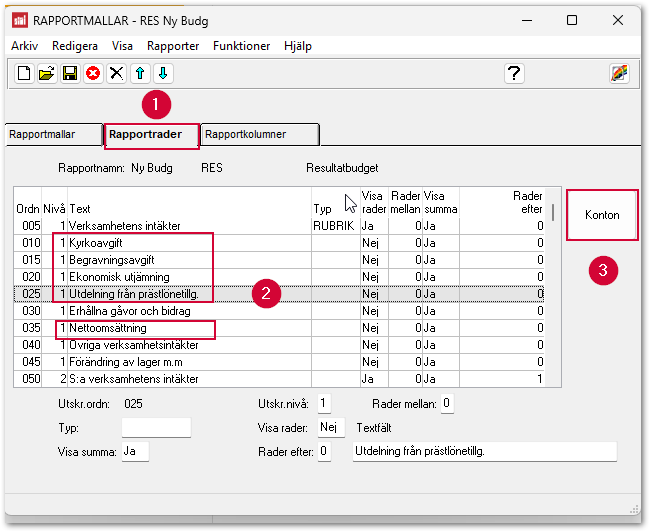650x532 pixels.
Task: Open the Arkiv menu
Action: (24, 46)
